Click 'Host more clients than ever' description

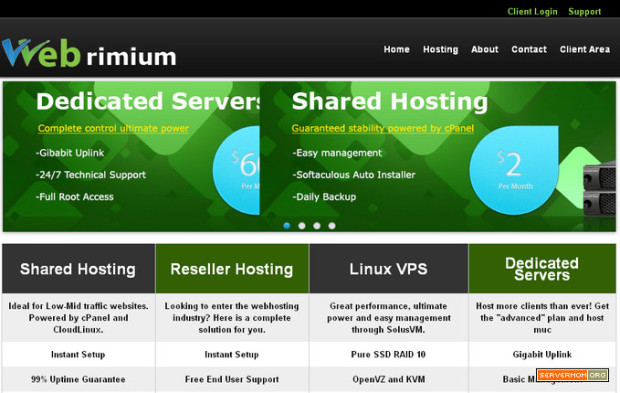tap(542, 318)
